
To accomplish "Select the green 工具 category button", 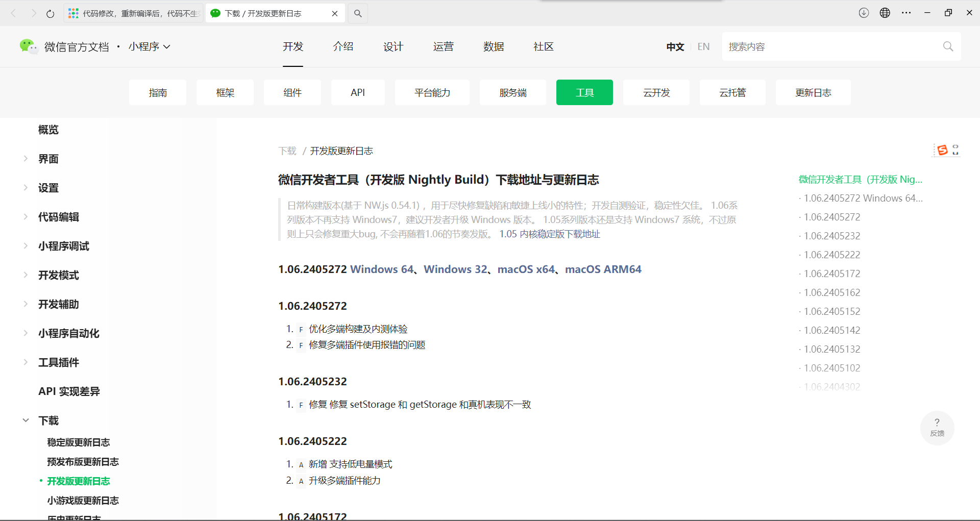I will click(x=584, y=92).
